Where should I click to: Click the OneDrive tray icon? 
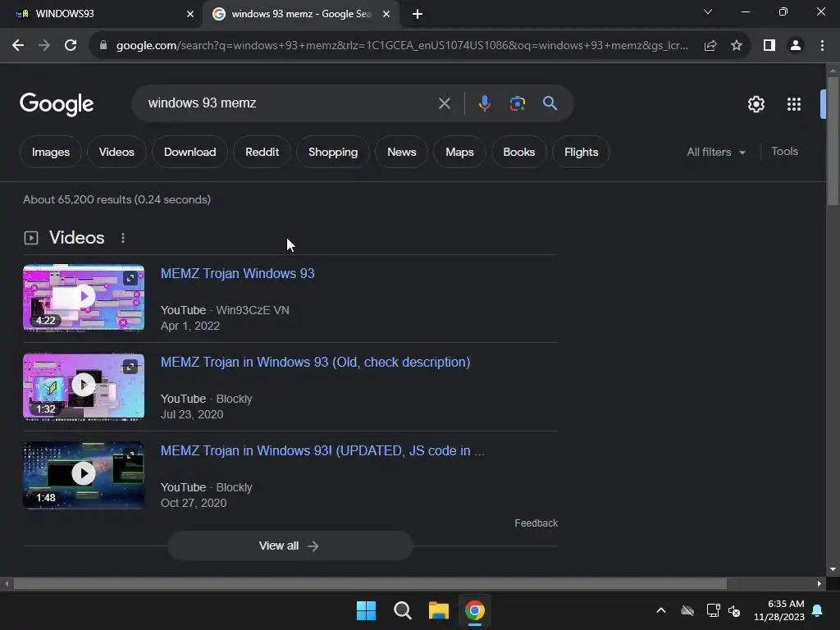[687, 610]
